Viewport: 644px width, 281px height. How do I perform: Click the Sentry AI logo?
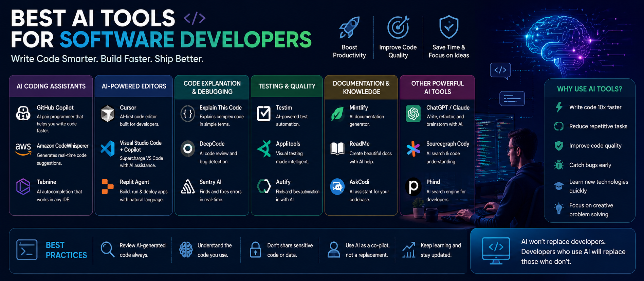tap(187, 186)
